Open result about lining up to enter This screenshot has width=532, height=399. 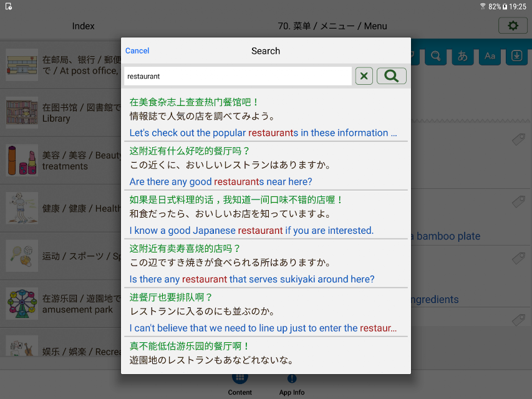point(264,312)
